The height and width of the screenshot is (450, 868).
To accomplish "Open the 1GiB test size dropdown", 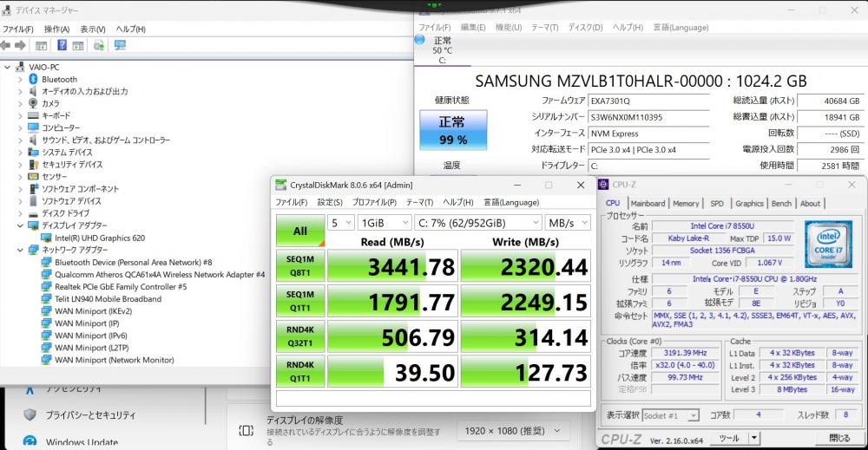I will tap(385, 223).
